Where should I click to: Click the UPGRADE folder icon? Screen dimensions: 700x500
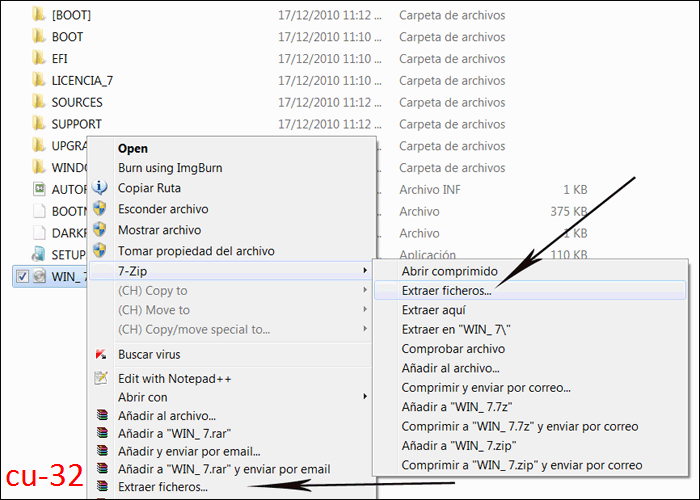39,145
